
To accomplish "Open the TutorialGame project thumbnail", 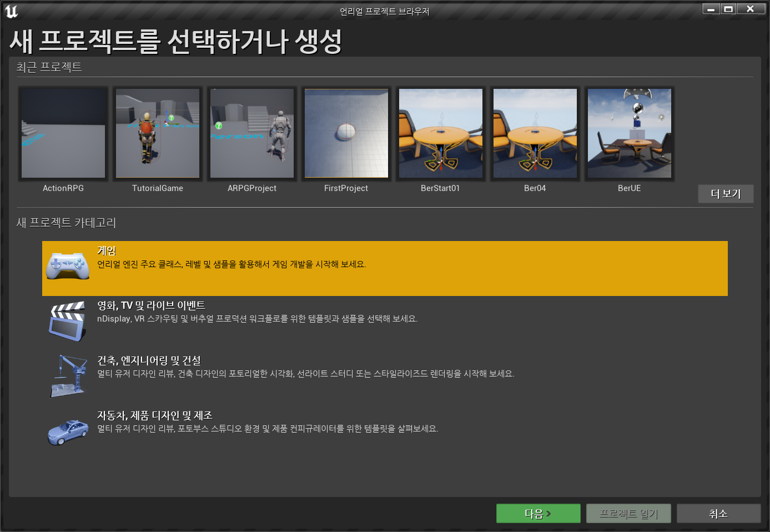I will pyautogui.click(x=158, y=133).
